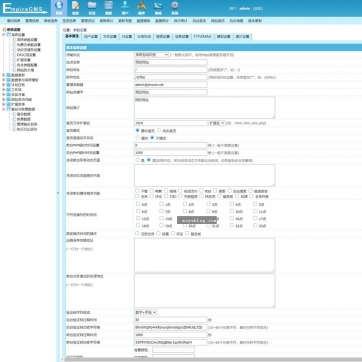
Task: Tick the 12点 hour checkbox
Action: (x=138, y=218)
